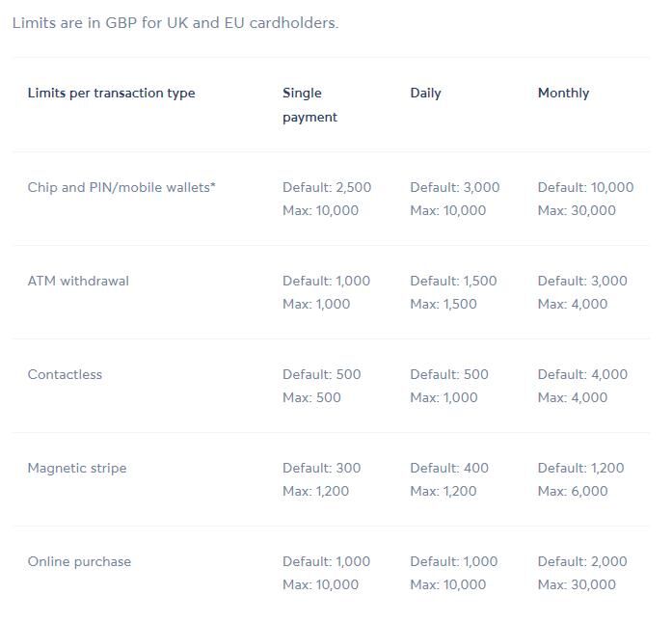Select the Contactless single payment 'Max: 500'
The width and height of the screenshot is (672, 622).
click(x=311, y=397)
